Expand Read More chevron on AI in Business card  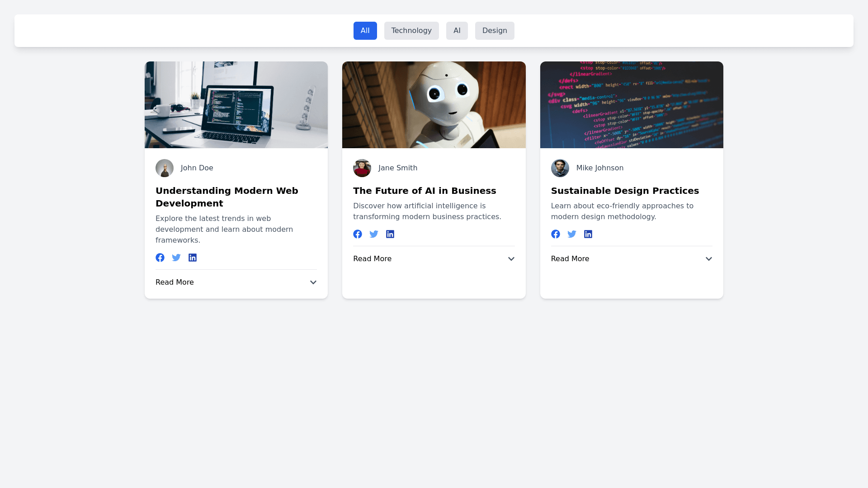coord(511,259)
